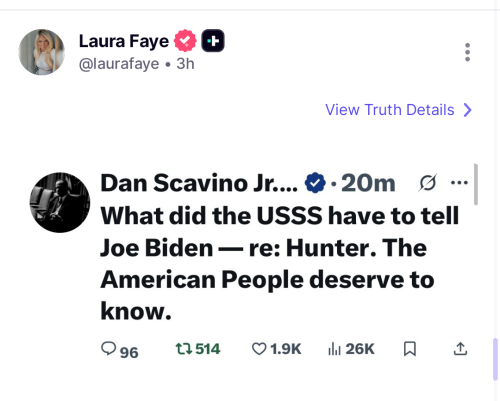
Task: Click the Laura Faye display name
Action: (124, 41)
